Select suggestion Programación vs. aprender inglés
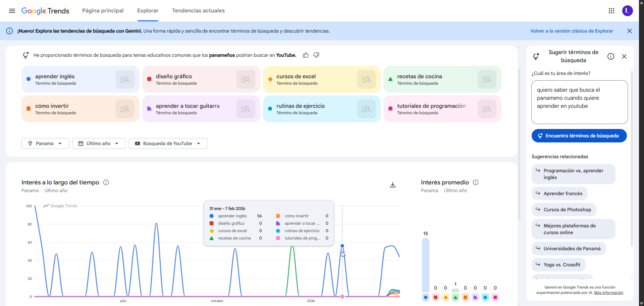 [574, 174]
